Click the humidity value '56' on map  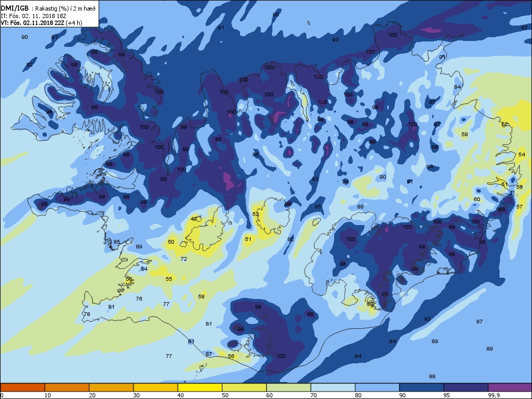click(231, 356)
